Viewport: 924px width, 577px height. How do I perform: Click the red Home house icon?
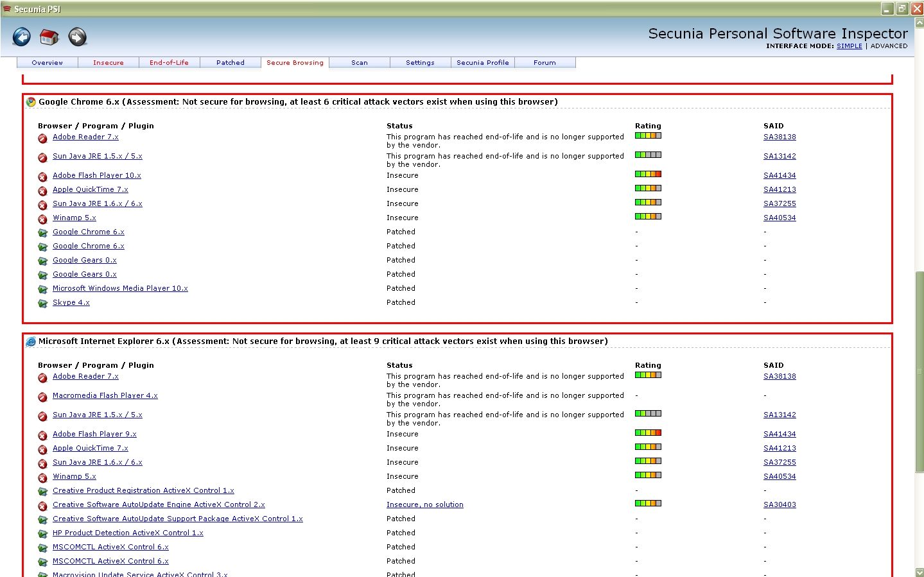tap(49, 37)
